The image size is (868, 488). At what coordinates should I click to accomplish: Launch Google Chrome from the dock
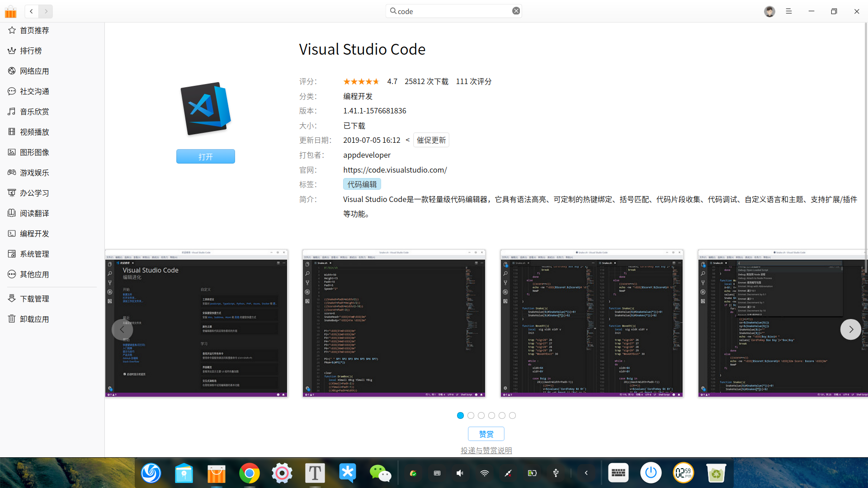(x=250, y=473)
